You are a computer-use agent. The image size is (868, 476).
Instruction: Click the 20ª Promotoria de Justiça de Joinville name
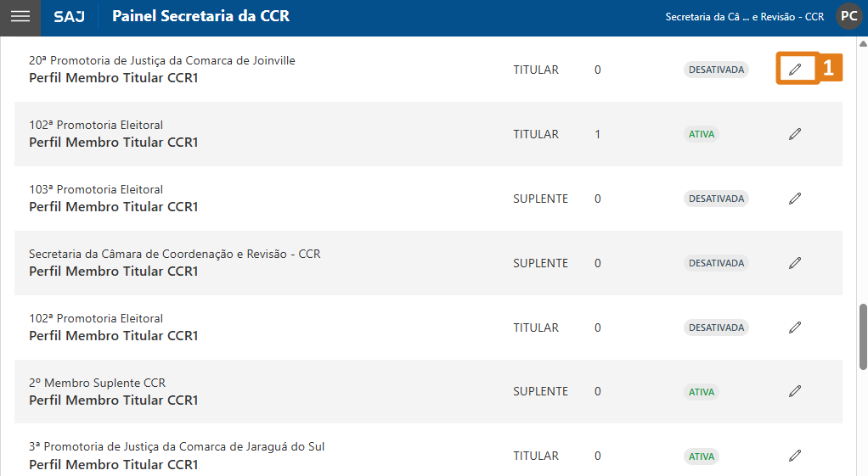tap(162, 60)
